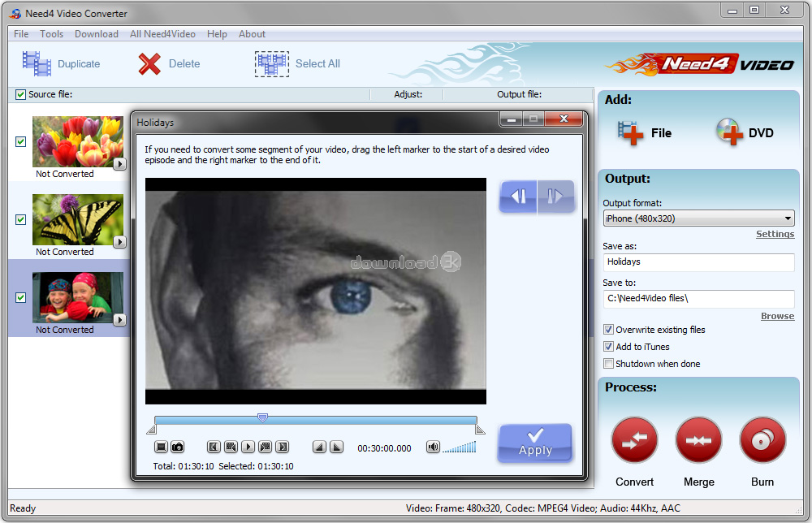Image resolution: width=812 pixels, height=523 pixels.
Task: Jump to the end of the video
Action: [x=283, y=447]
